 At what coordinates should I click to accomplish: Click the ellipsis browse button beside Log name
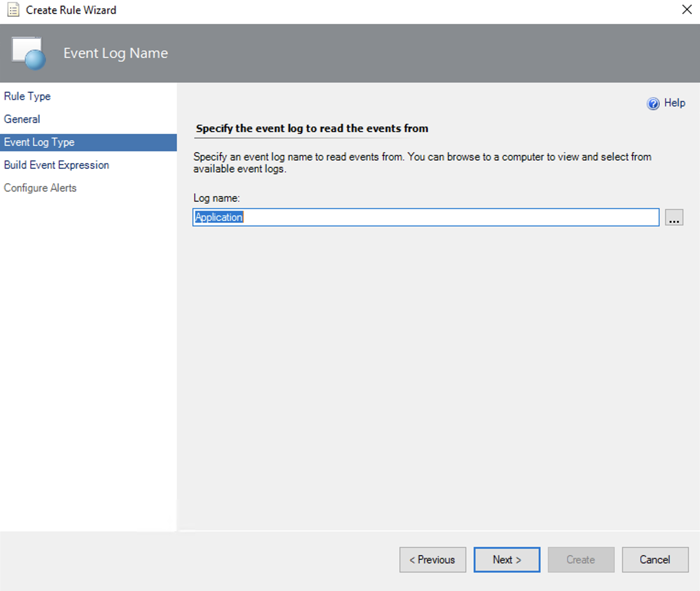point(674,217)
